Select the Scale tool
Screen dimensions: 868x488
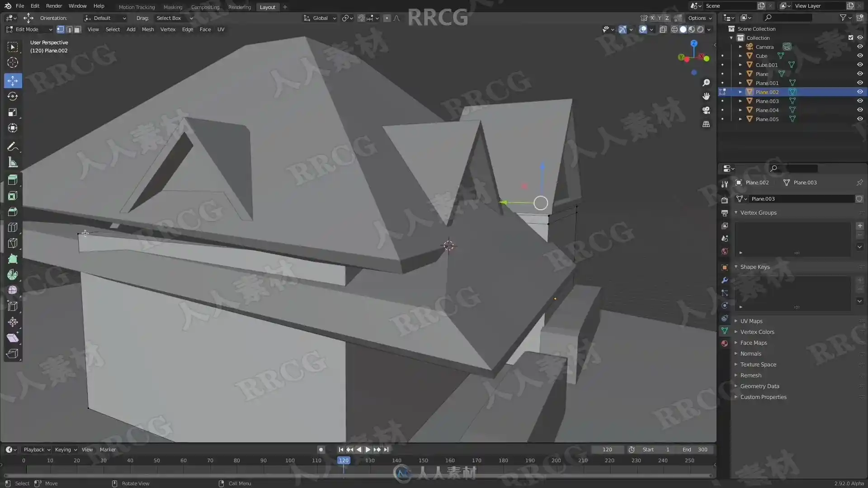(13, 113)
